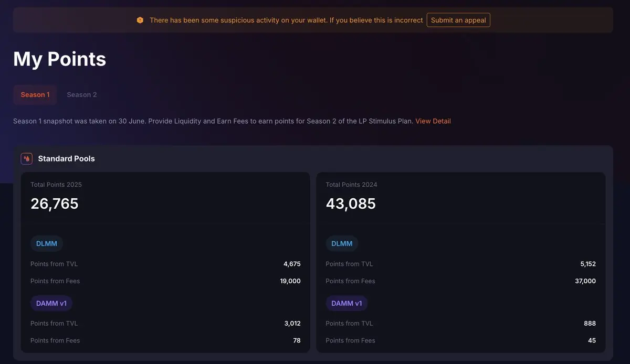630x364 pixels.
Task: Click the suspicious activity warning message
Action: (286, 20)
